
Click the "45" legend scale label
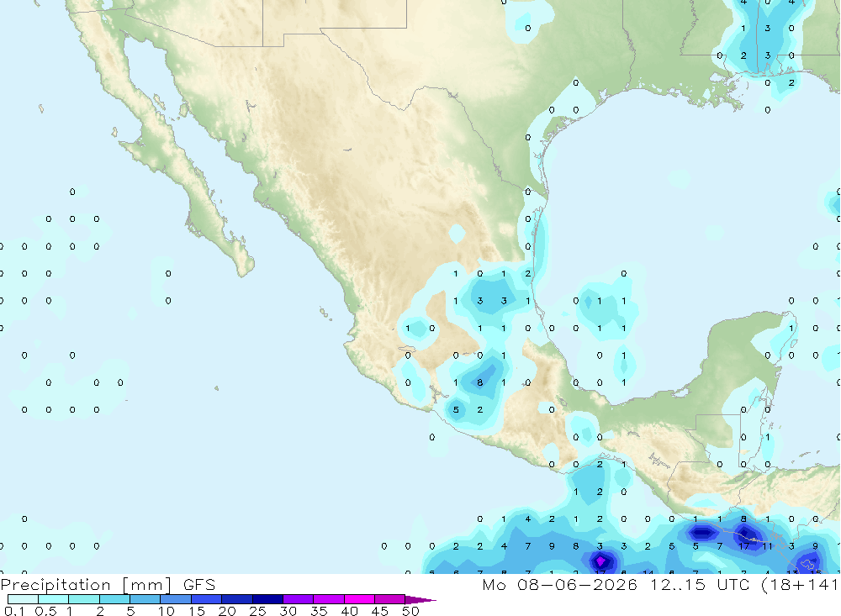coord(380,611)
